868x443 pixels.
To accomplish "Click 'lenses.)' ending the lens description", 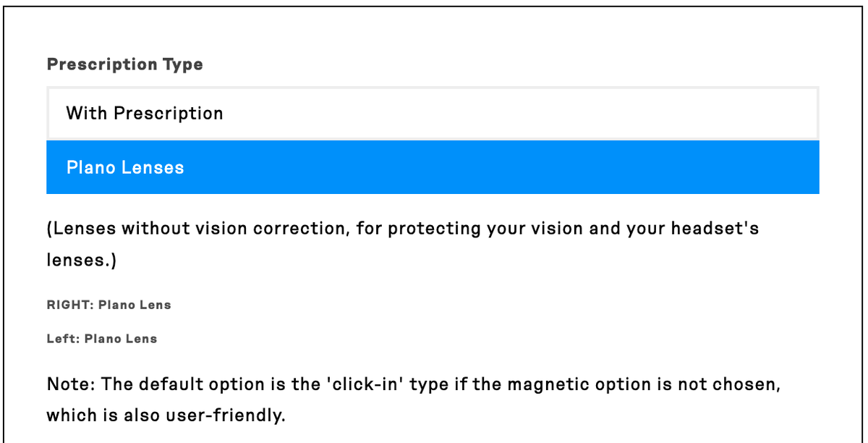I will (82, 261).
